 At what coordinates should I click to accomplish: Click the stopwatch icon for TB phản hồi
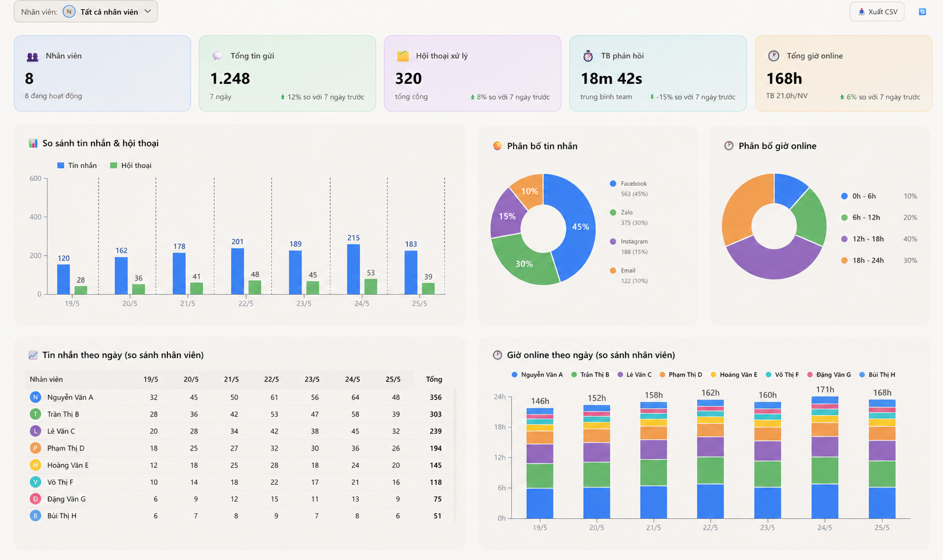click(x=588, y=56)
